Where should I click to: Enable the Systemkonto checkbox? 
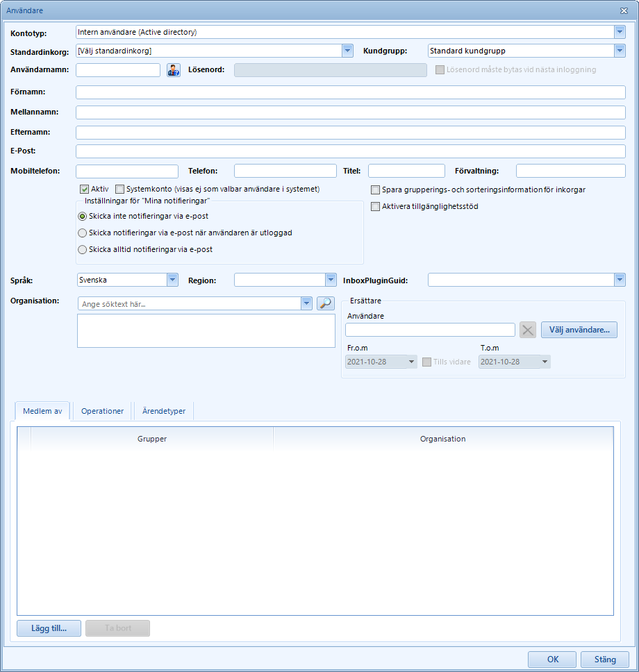click(x=119, y=189)
